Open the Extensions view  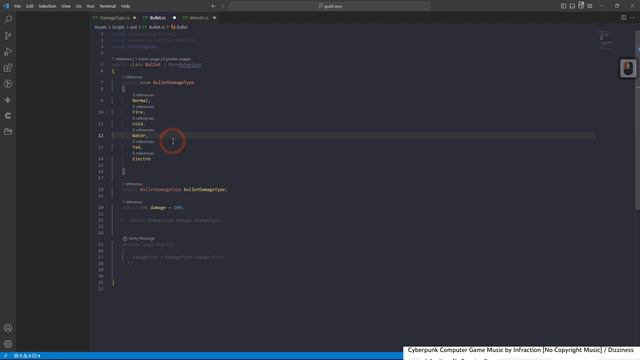tap(8, 68)
